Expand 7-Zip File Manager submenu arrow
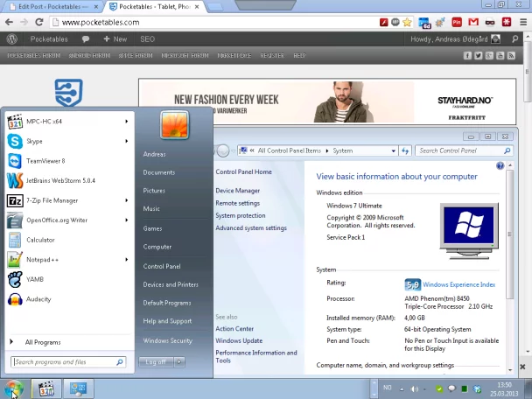 point(127,200)
